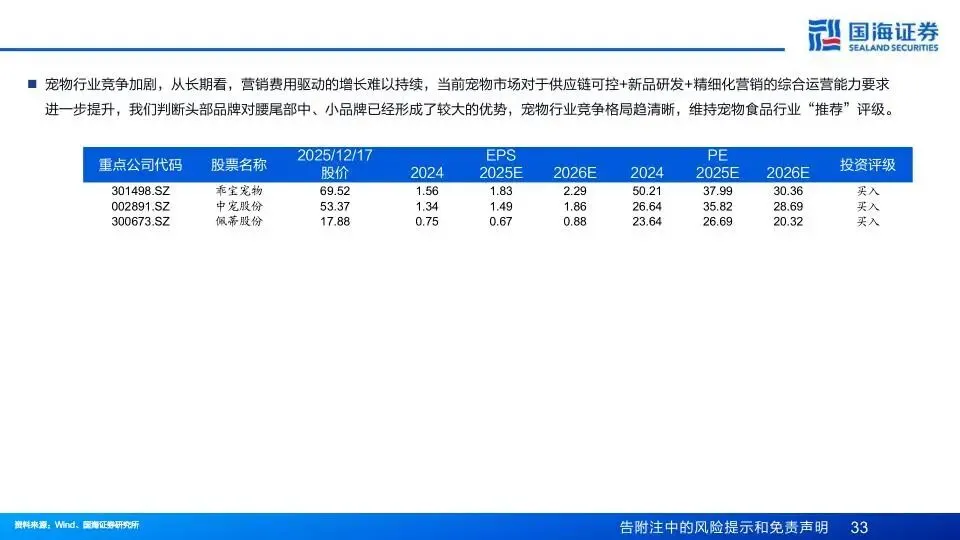Select the 股票名称 column header
Screen dimensions: 960x540
tap(239, 165)
